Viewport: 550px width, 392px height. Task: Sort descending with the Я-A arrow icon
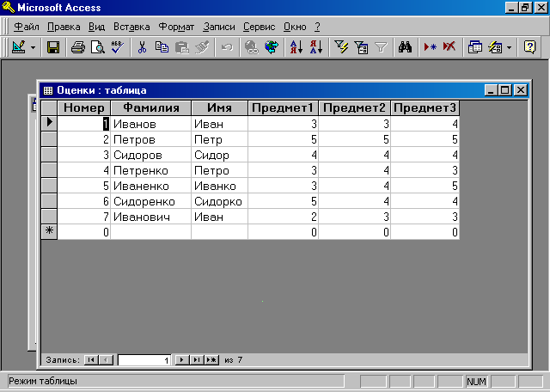pos(316,47)
